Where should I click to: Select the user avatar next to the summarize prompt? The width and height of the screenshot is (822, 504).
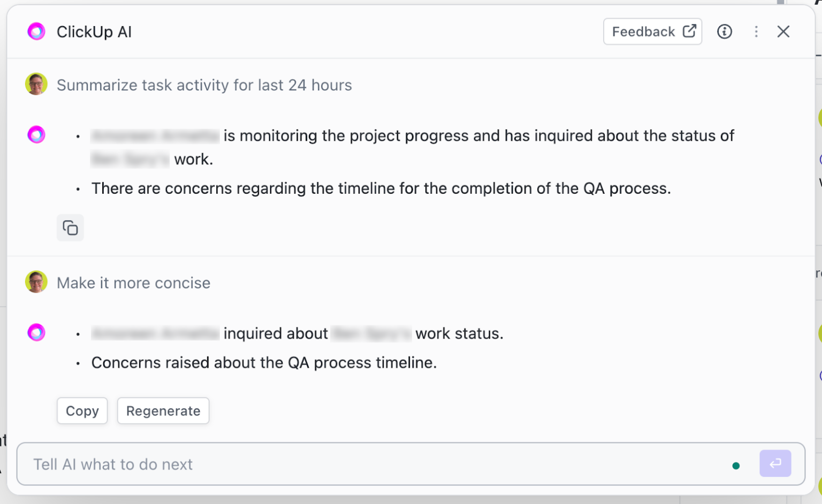36,84
